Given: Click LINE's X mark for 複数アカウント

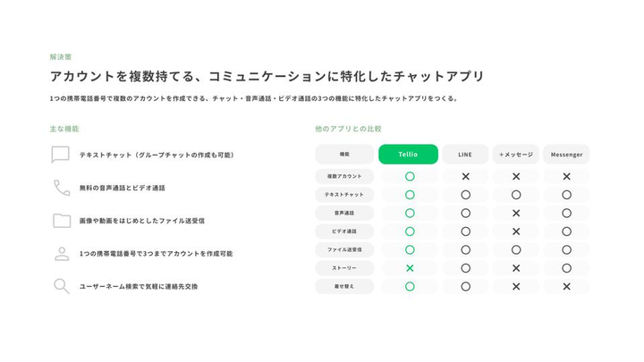Looking at the screenshot, I should tap(465, 176).
